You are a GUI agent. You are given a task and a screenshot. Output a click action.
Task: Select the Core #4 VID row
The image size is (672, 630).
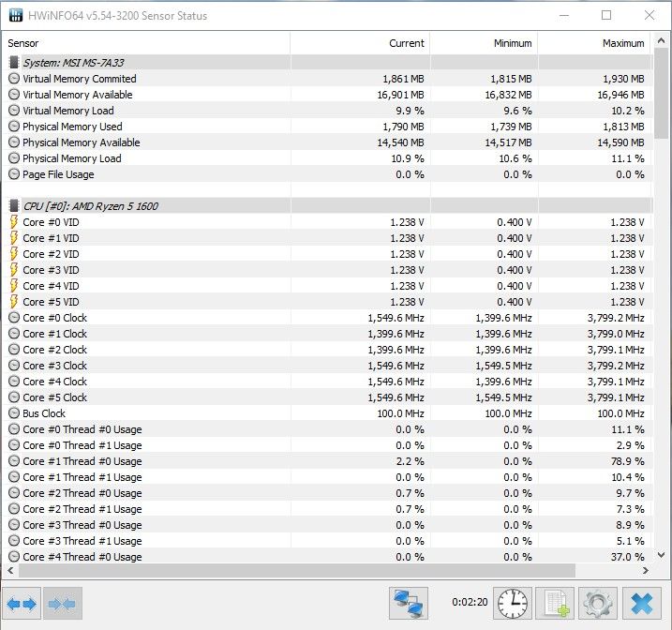click(x=328, y=286)
